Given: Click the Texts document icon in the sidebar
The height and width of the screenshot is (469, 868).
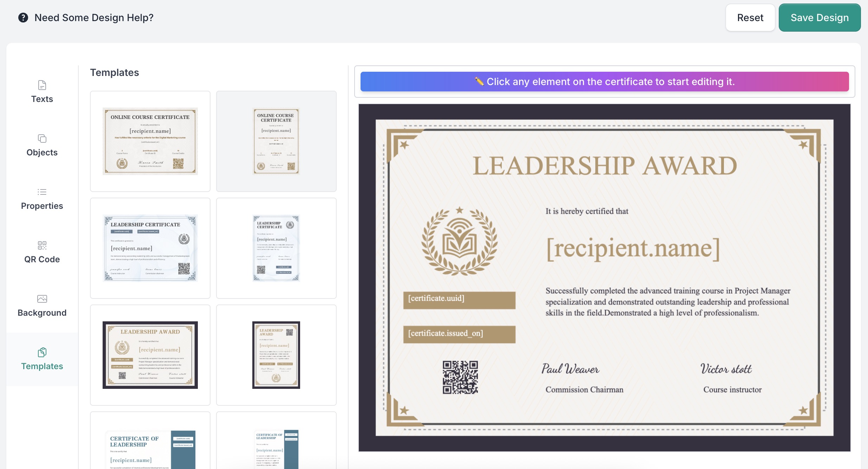Looking at the screenshot, I should (x=42, y=85).
